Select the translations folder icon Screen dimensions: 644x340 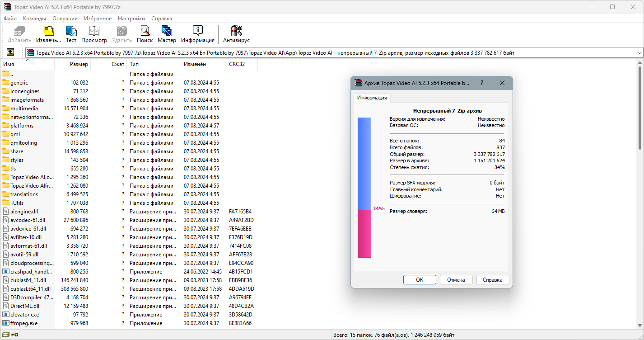[6, 194]
